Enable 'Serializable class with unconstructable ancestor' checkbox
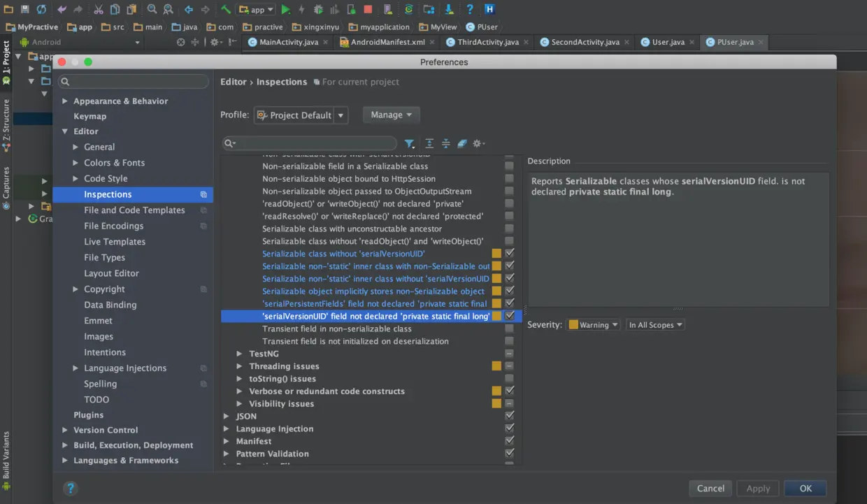867x504 pixels. pyautogui.click(x=510, y=229)
